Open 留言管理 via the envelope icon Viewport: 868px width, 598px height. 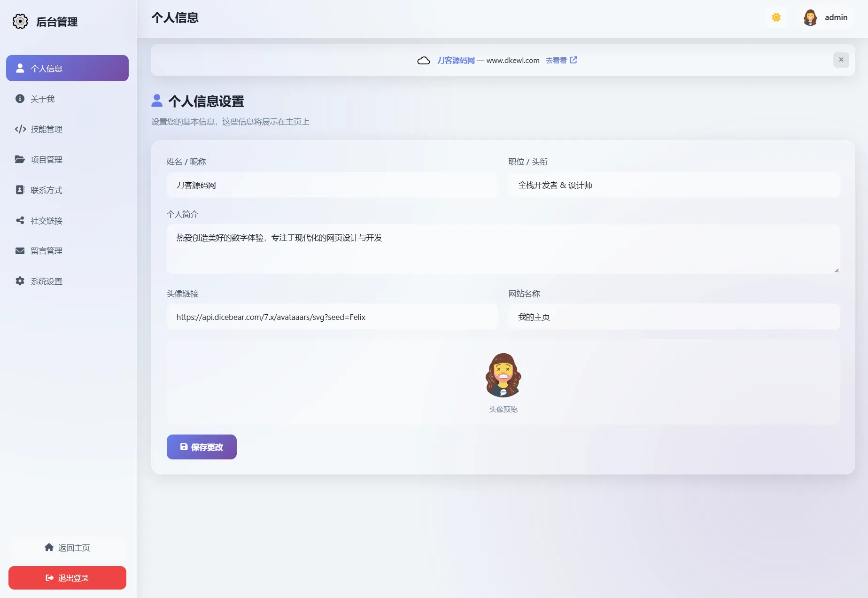pyautogui.click(x=20, y=250)
